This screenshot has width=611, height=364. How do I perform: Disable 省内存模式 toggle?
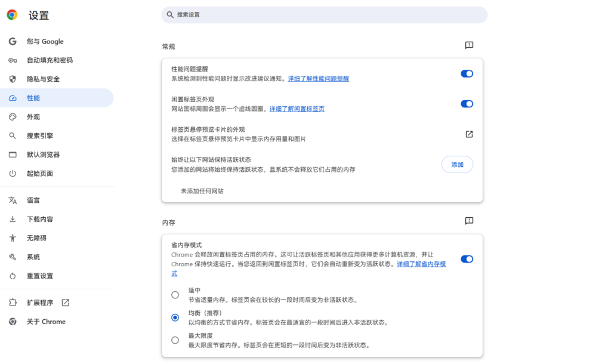click(467, 259)
